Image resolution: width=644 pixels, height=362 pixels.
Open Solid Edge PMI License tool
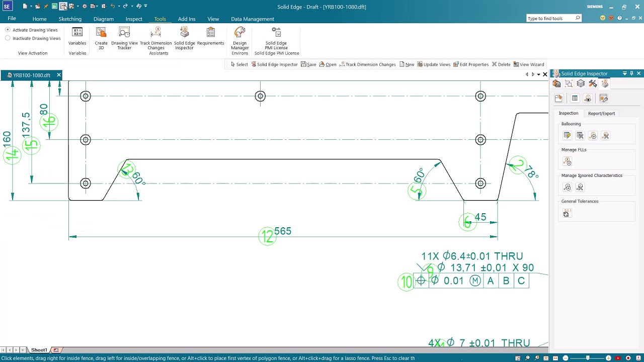[x=276, y=38]
